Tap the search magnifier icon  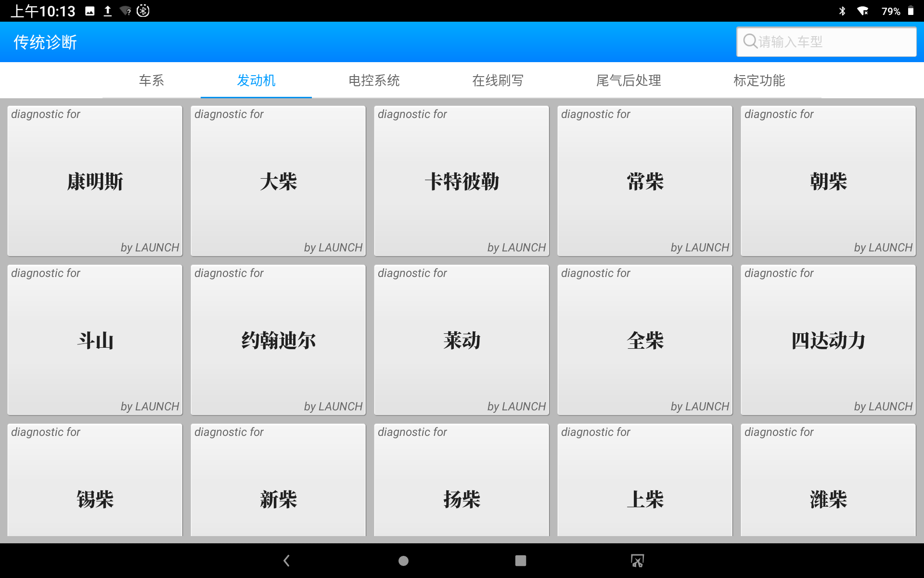tap(750, 41)
